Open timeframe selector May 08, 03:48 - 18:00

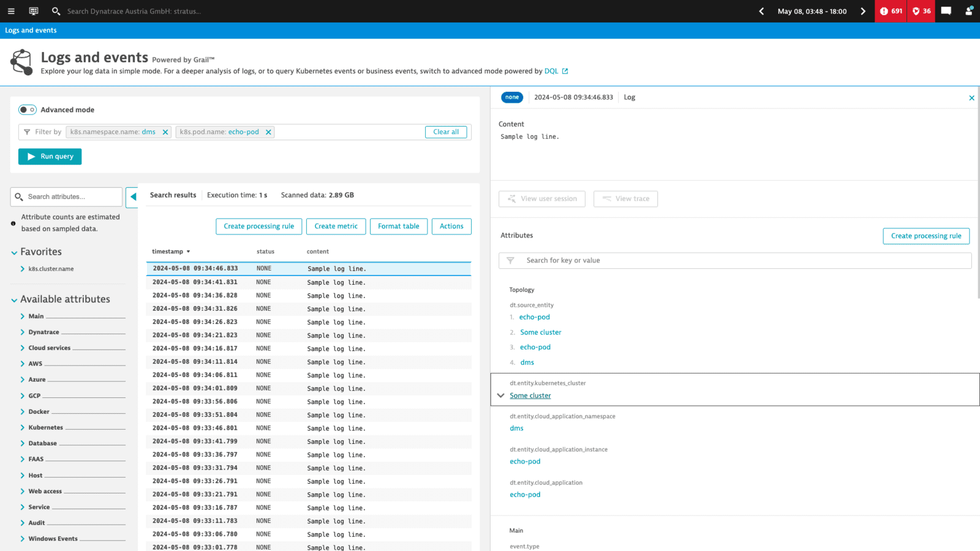[x=812, y=11]
